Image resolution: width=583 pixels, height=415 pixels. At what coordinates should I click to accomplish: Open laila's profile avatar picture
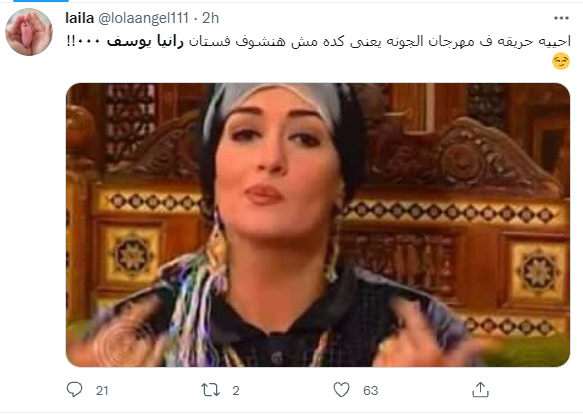click(29, 32)
